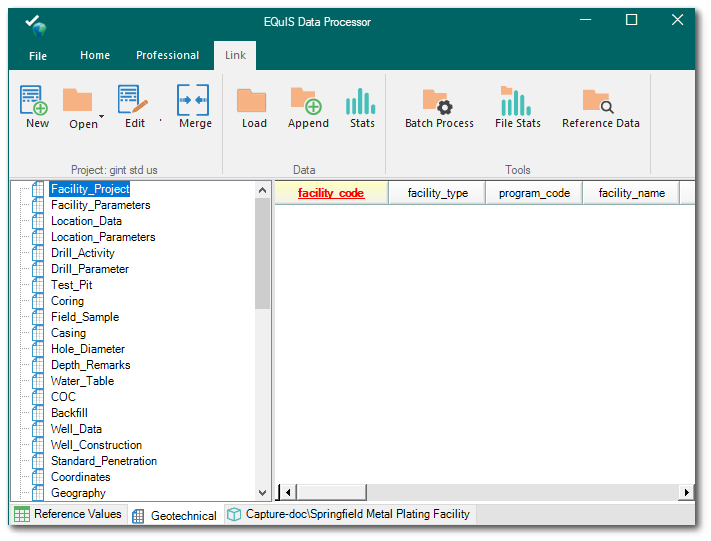Viewport: 711px width, 541px height.
Task: Click the table icon beside Casing
Action: click(x=38, y=333)
